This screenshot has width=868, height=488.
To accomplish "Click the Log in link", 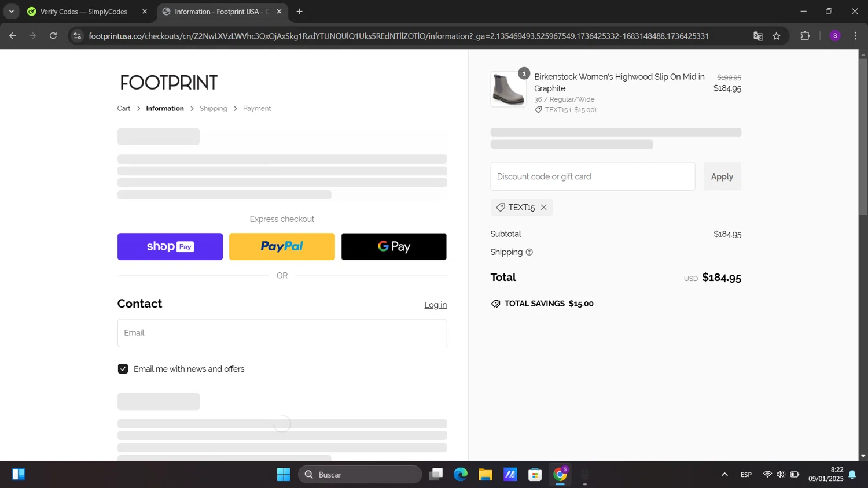I will [436, 305].
